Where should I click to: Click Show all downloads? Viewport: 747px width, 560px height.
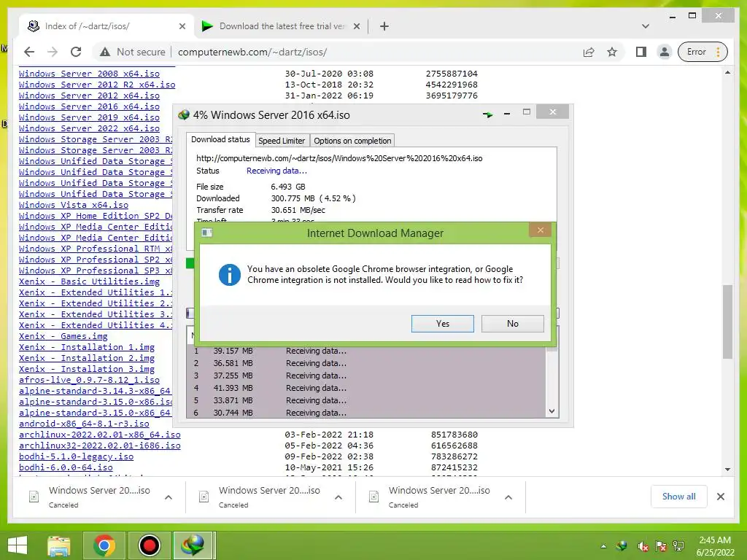[x=678, y=496]
